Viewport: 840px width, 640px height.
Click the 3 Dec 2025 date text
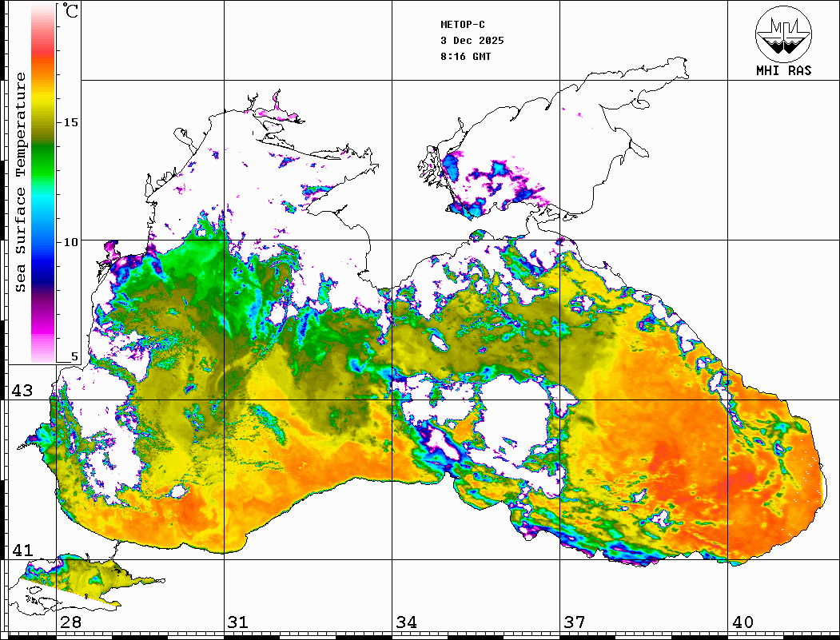tap(472, 41)
